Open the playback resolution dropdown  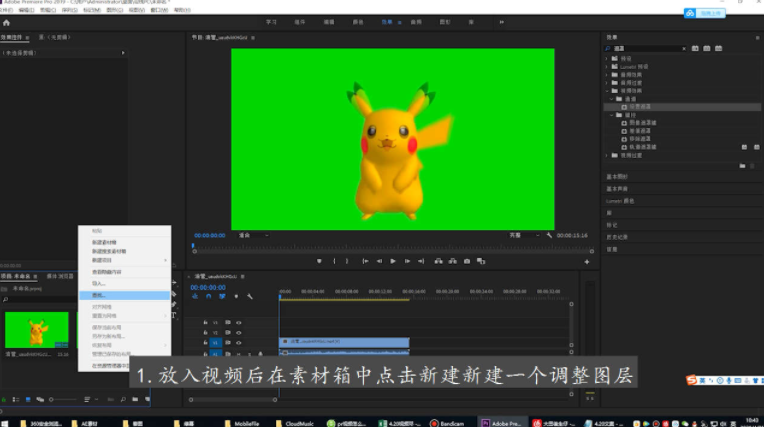[524, 235]
